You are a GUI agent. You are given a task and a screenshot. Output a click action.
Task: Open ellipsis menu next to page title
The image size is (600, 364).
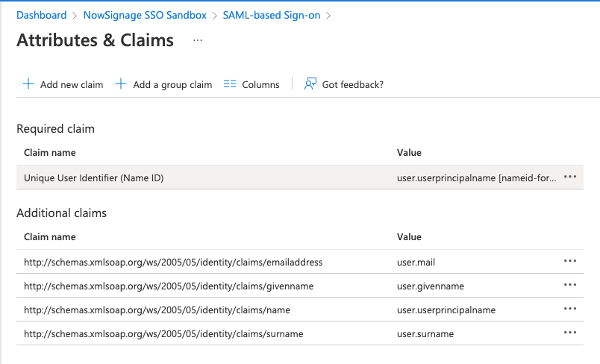pos(197,40)
